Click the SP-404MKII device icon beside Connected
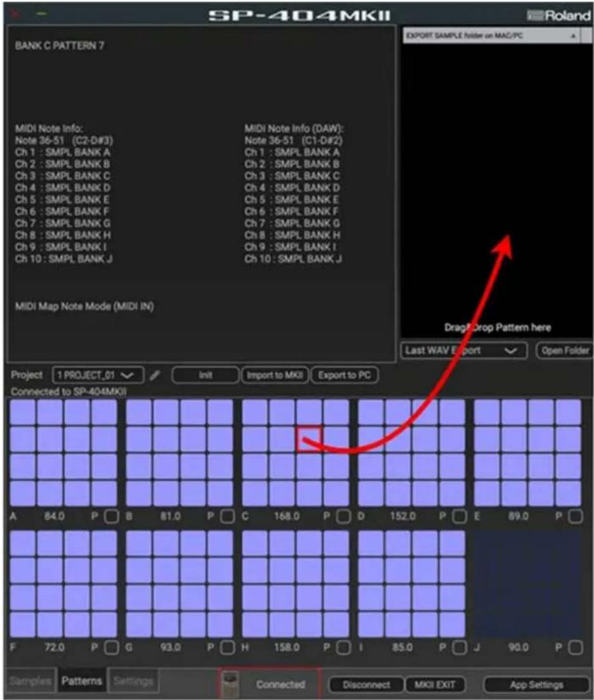 pyautogui.click(x=230, y=684)
